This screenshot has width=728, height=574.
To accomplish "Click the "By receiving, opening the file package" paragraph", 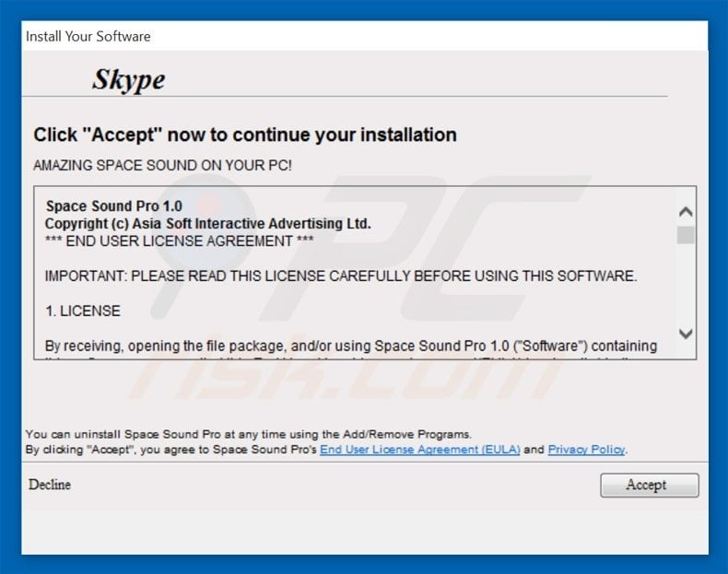I will 350,346.
